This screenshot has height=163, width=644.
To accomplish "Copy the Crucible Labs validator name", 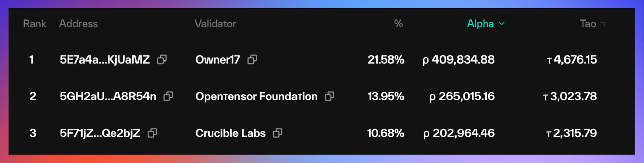I will click(x=278, y=133).
